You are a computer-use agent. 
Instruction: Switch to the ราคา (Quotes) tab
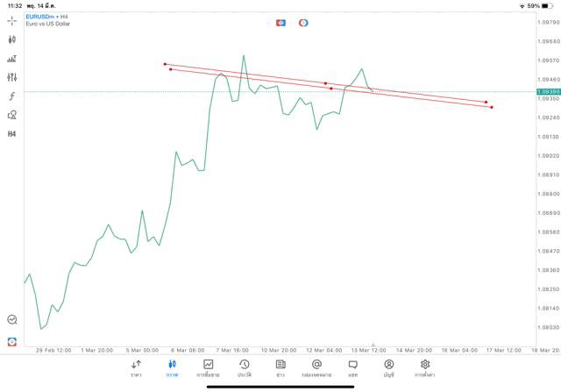tap(136, 368)
